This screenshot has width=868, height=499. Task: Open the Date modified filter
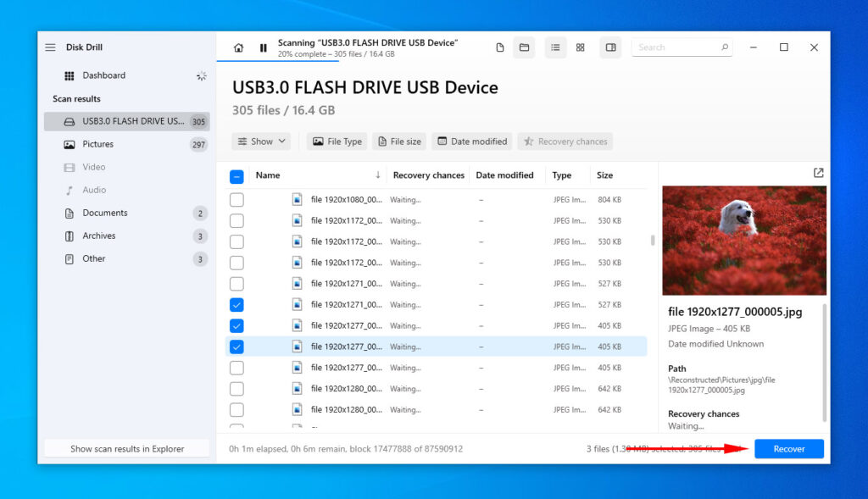(471, 141)
